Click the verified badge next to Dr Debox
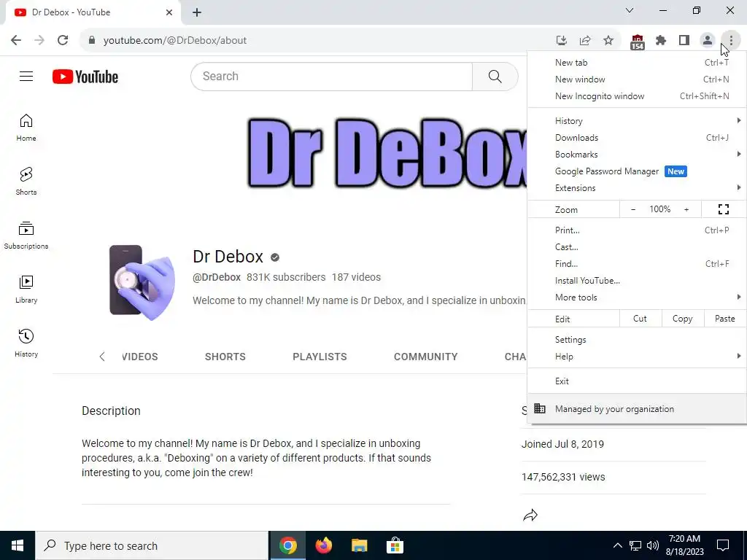Screen dimensions: 747x560 275,257
